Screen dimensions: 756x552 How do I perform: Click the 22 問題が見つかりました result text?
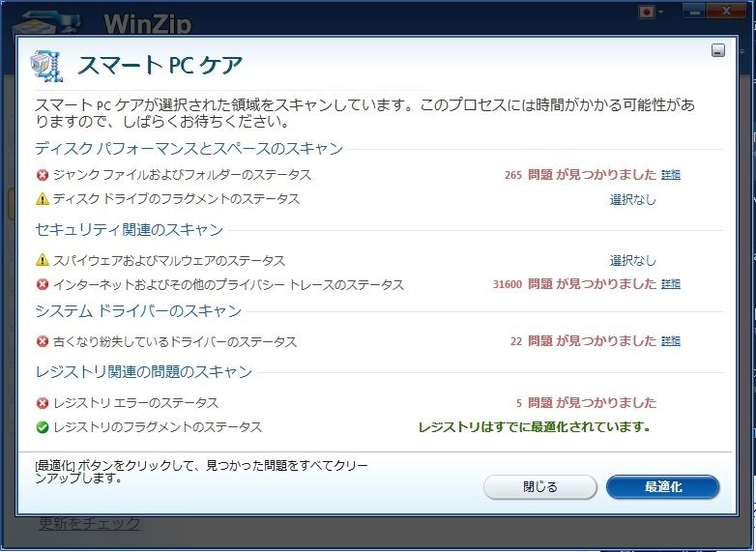click(583, 341)
